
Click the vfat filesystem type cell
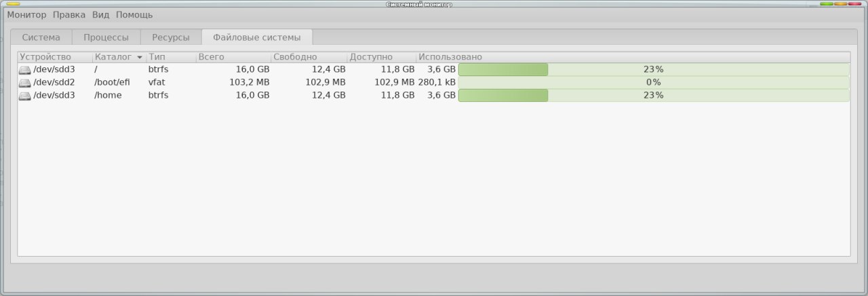click(x=157, y=82)
